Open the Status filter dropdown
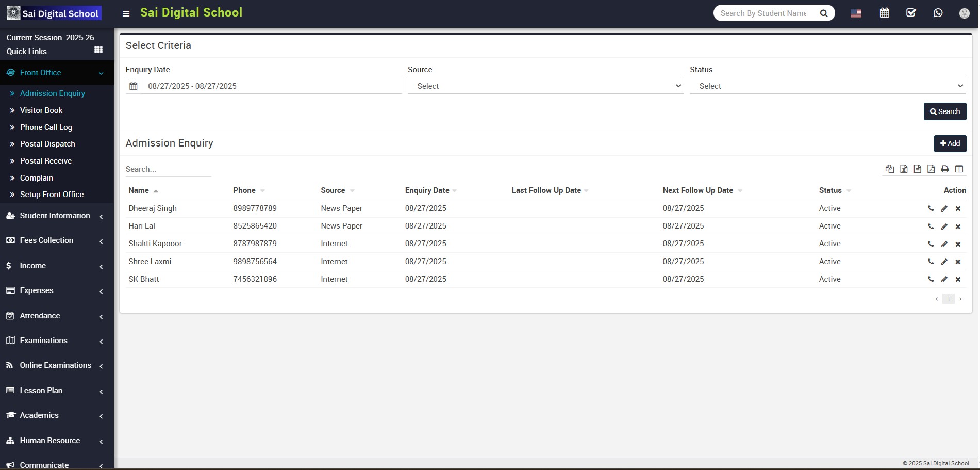The height and width of the screenshot is (470, 980). 827,86
